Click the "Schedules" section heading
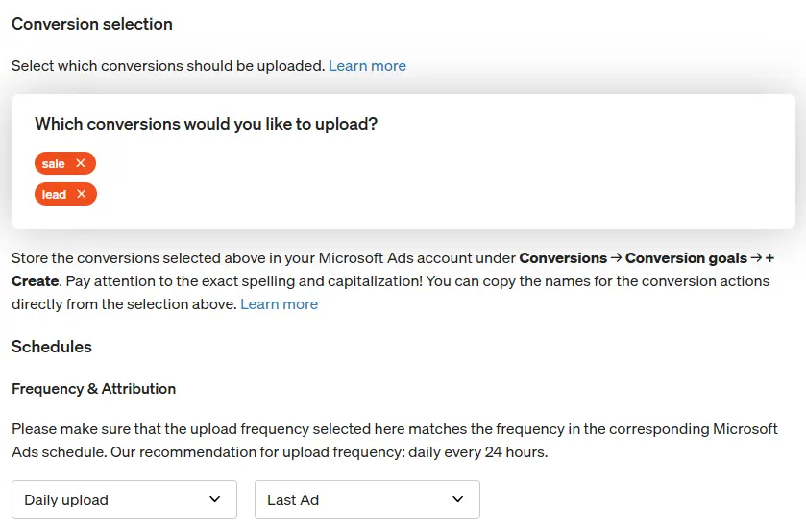The width and height of the screenshot is (806, 532). tap(52, 347)
